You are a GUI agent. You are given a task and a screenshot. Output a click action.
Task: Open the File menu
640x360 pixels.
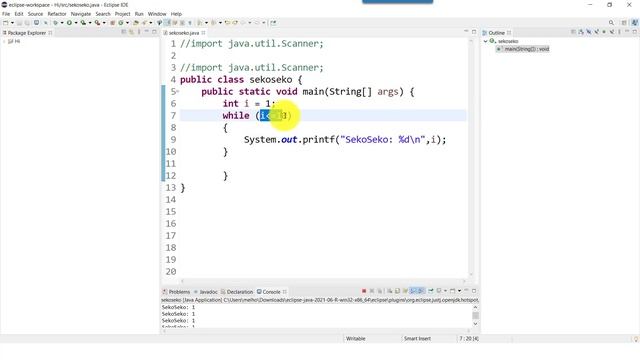(6, 14)
